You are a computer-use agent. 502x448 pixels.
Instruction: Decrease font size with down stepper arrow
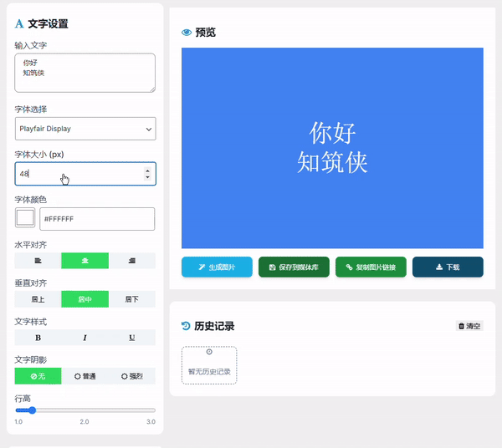147,177
